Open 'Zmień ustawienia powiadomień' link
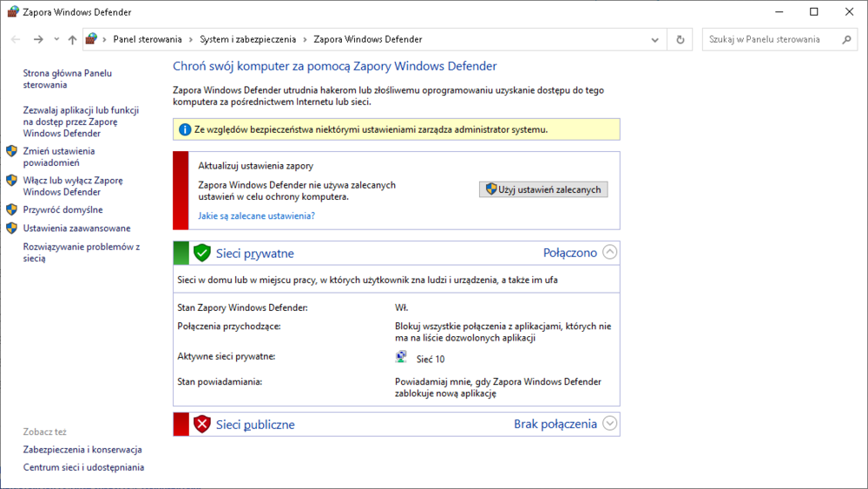The height and width of the screenshot is (489, 868). coord(59,156)
